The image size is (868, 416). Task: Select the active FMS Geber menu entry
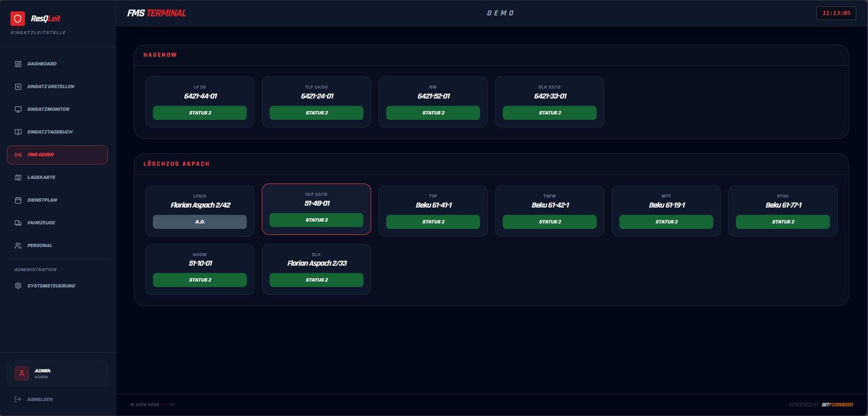(57, 155)
